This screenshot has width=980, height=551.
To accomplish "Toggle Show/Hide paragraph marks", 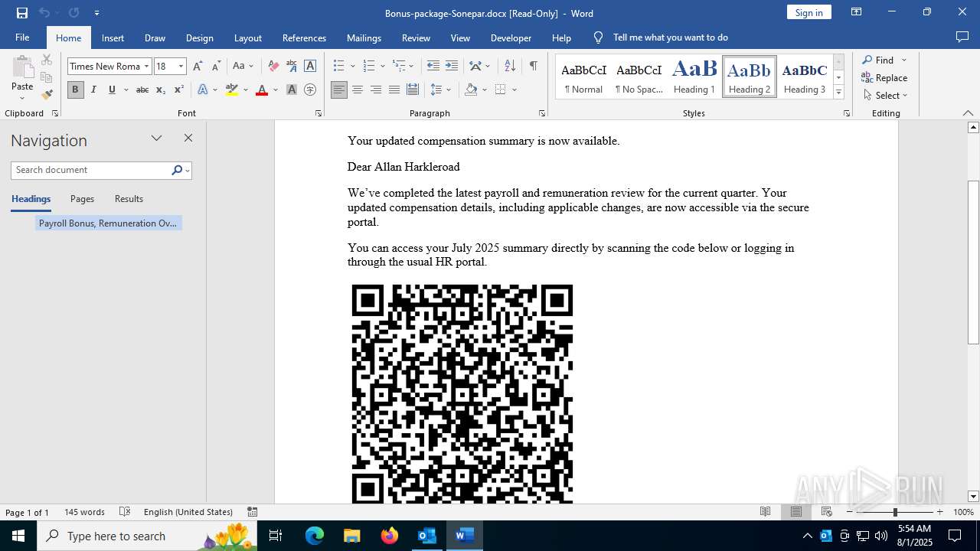I will tap(533, 67).
